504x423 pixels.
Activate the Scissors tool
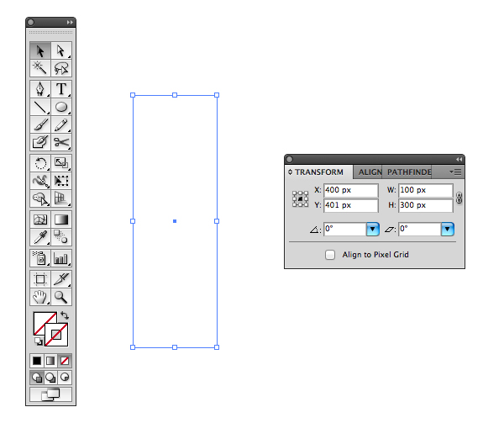click(x=61, y=142)
